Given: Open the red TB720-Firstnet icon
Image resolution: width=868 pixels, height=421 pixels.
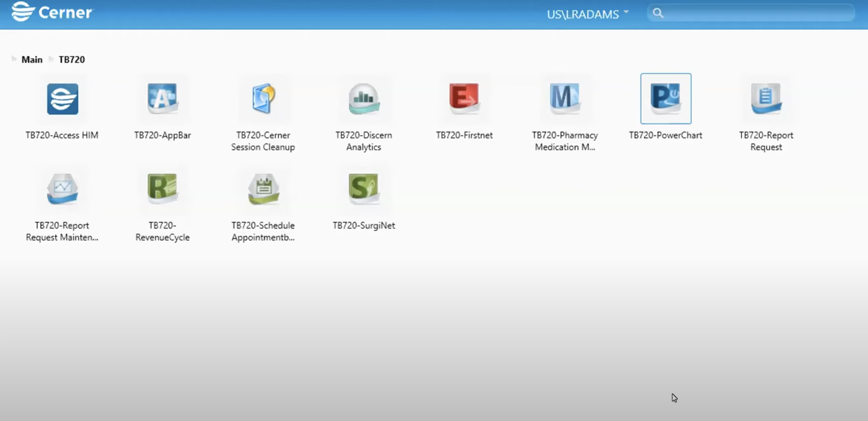Looking at the screenshot, I should pos(464,99).
